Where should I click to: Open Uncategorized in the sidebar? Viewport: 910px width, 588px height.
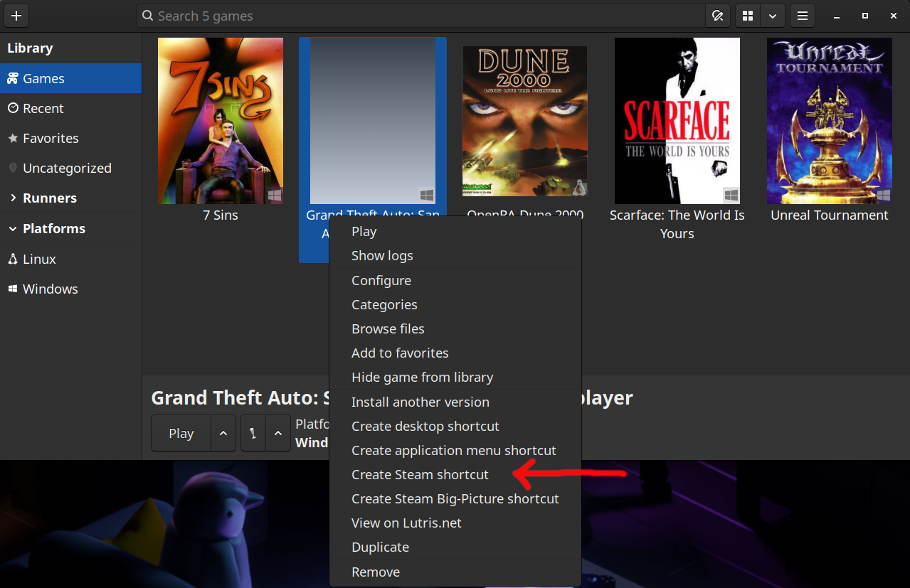[x=70, y=168]
